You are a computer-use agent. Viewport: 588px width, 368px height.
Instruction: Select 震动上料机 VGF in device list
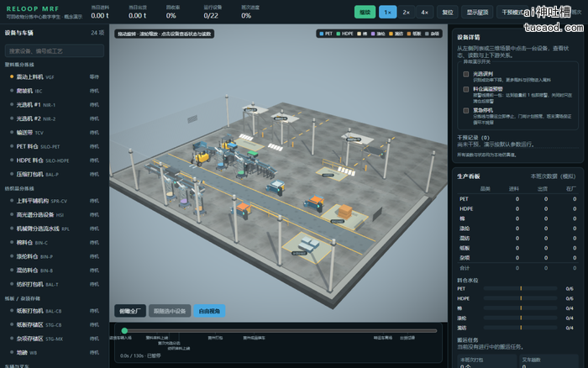[x=54, y=77]
